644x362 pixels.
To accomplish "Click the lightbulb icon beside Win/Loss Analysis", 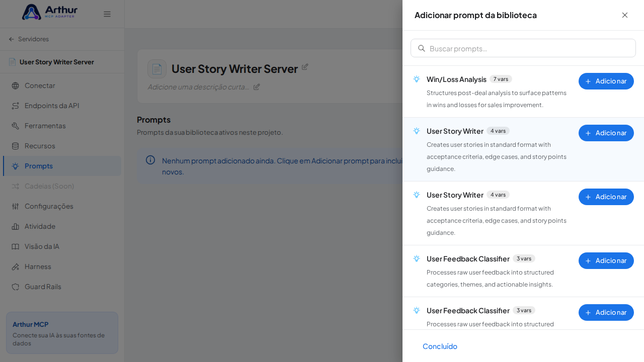I will pyautogui.click(x=417, y=79).
